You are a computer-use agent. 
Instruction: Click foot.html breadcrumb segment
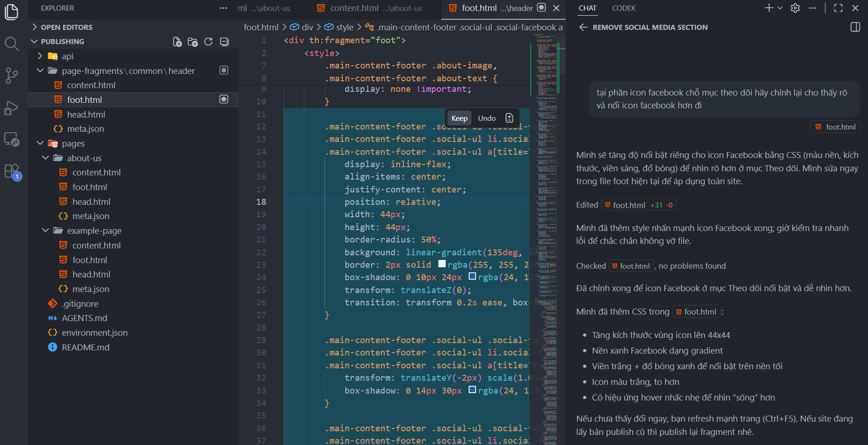point(261,27)
